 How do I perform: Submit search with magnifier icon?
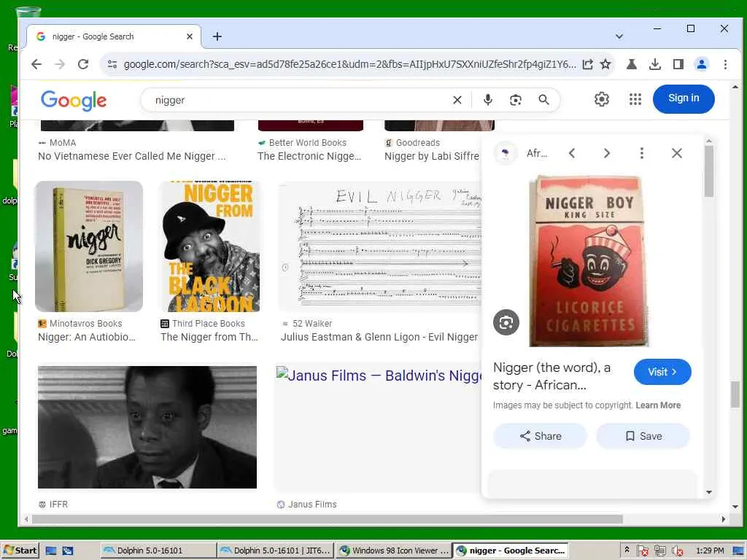(x=543, y=100)
